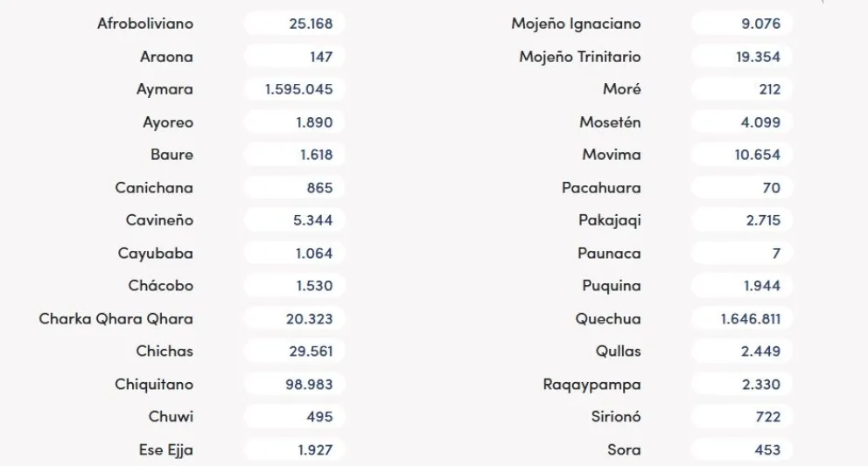This screenshot has height=466, width=868.
Task: Click the Charka Qhara Qhara label
Action: pos(115,319)
